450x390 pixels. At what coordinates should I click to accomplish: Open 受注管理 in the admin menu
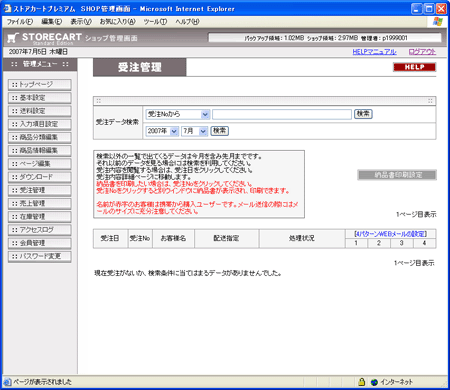pos(39,190)
